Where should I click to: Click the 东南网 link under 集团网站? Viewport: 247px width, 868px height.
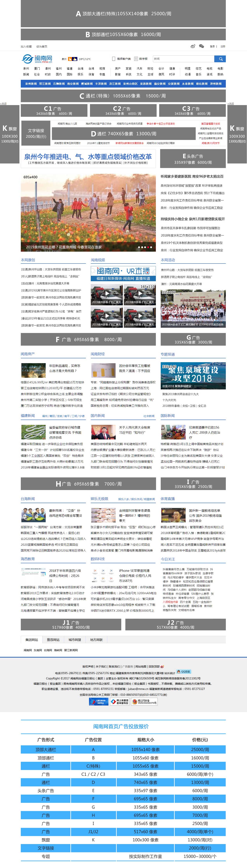[38, 650]
